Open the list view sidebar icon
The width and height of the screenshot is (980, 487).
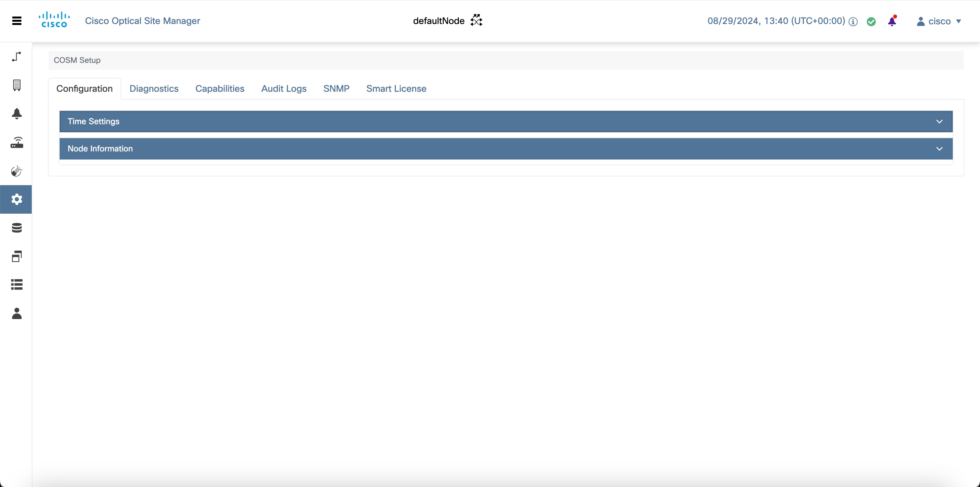17,284
